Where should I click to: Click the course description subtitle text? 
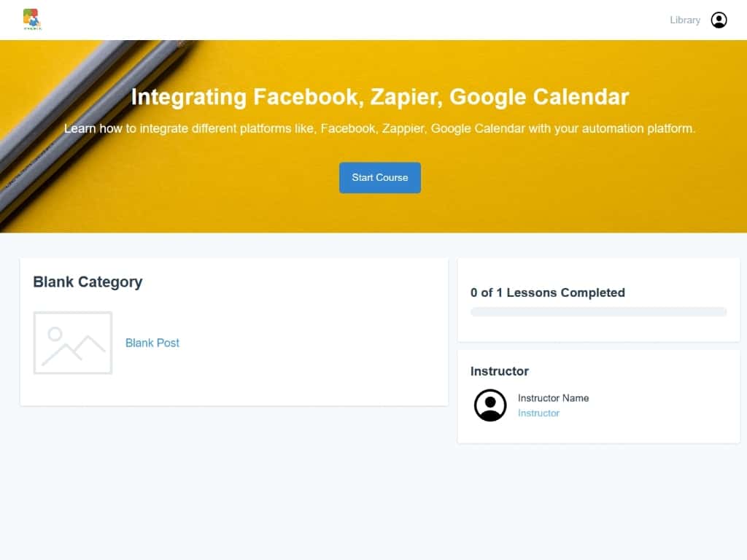[379, 129]
